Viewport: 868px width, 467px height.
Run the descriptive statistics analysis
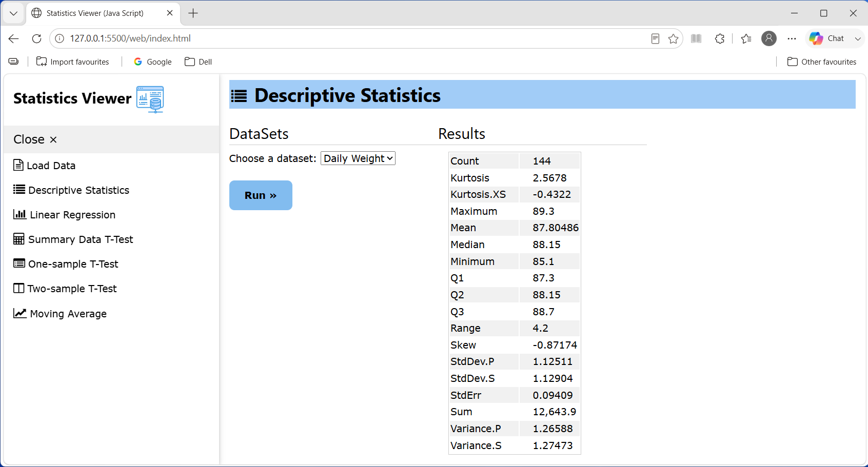click(x=261, y=195)
